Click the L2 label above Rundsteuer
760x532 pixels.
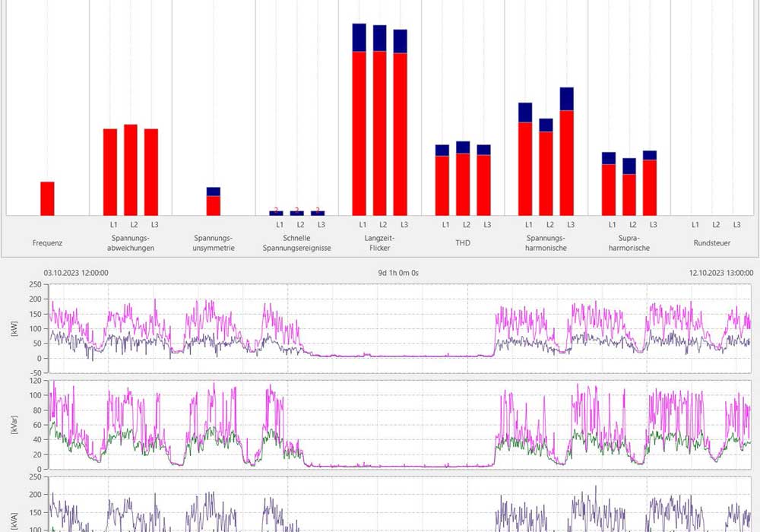[x=716, y=225]
